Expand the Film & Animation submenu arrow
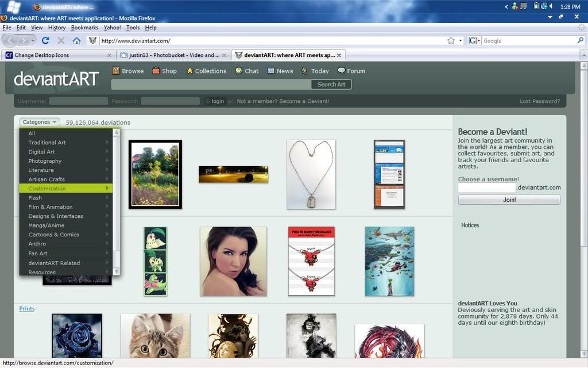Screen dimensions: 588x368 [x=107, y=206]
